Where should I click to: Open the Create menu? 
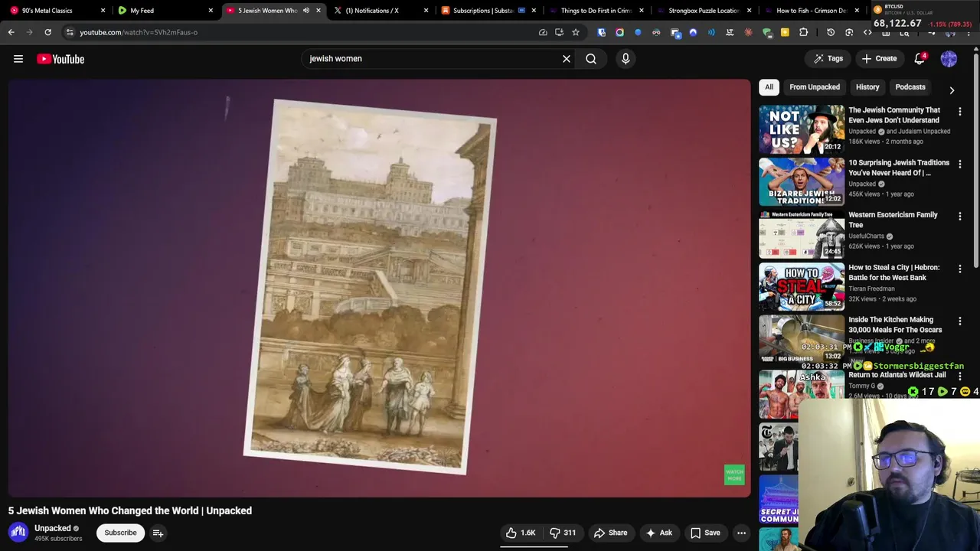pyautogui.click(x=879, y=59)
